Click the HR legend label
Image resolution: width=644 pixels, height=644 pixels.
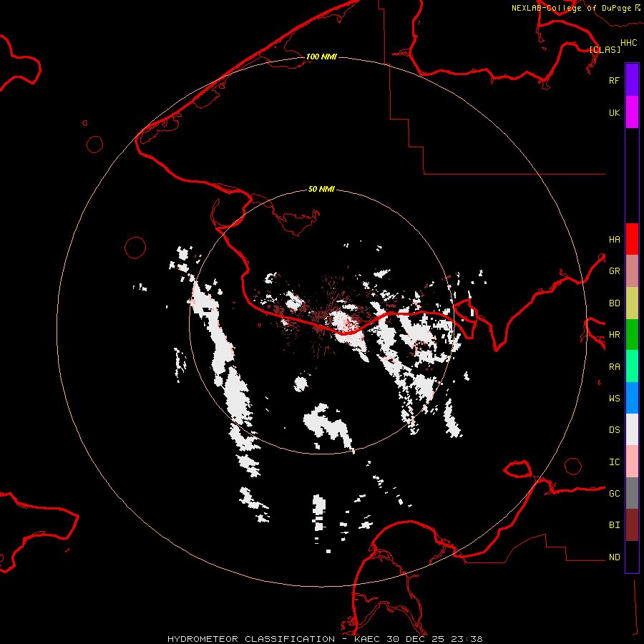[614, 334]
